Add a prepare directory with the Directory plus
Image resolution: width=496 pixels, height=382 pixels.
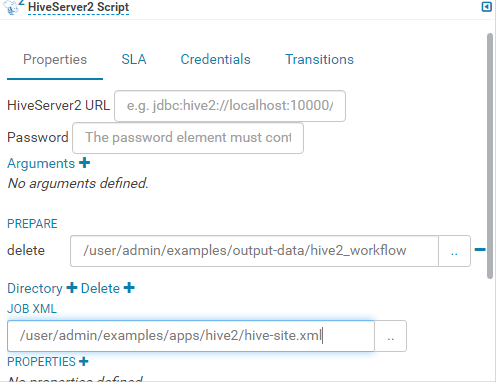point(72,288)
